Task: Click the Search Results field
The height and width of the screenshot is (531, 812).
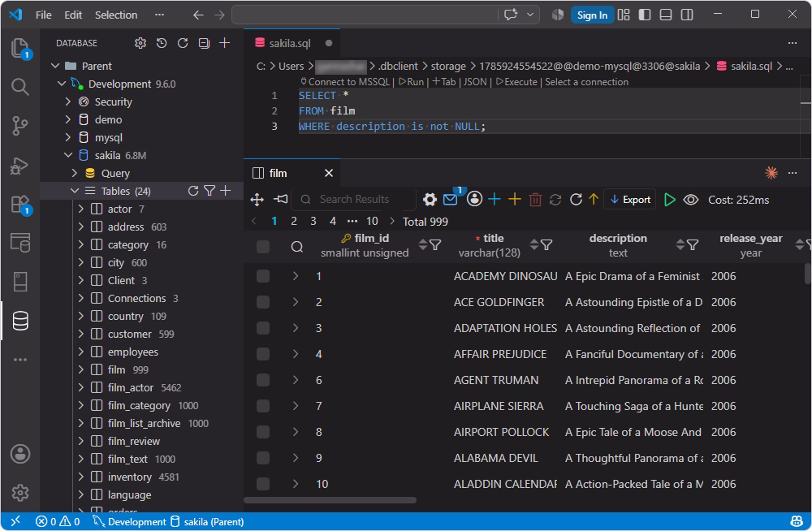Action: pyautogui.click(x=354, y=200)
